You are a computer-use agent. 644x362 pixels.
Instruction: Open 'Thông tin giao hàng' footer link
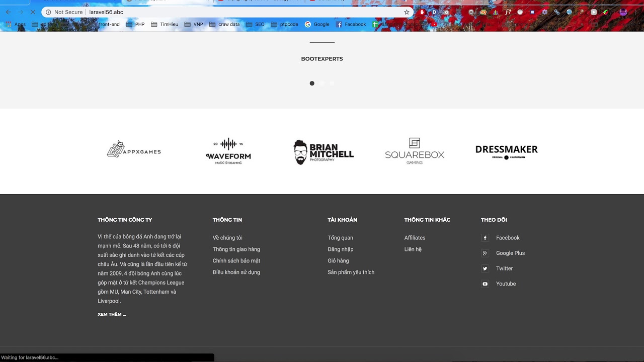(x=236, y=249)
